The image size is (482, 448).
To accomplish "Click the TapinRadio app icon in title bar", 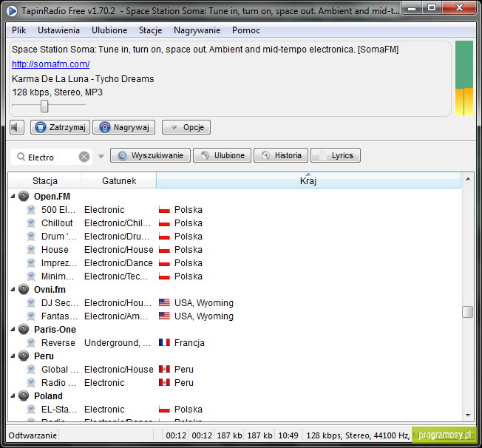I will tap(12, 11).
